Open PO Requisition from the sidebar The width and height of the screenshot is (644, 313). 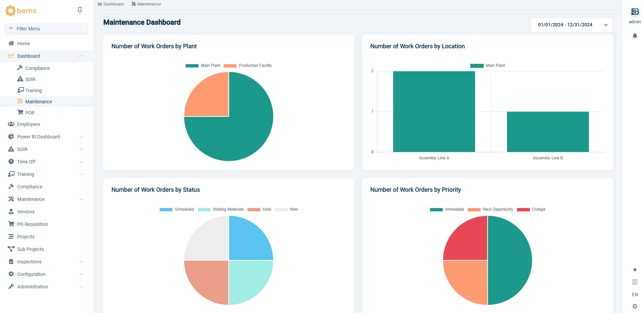tap(32, 224)
